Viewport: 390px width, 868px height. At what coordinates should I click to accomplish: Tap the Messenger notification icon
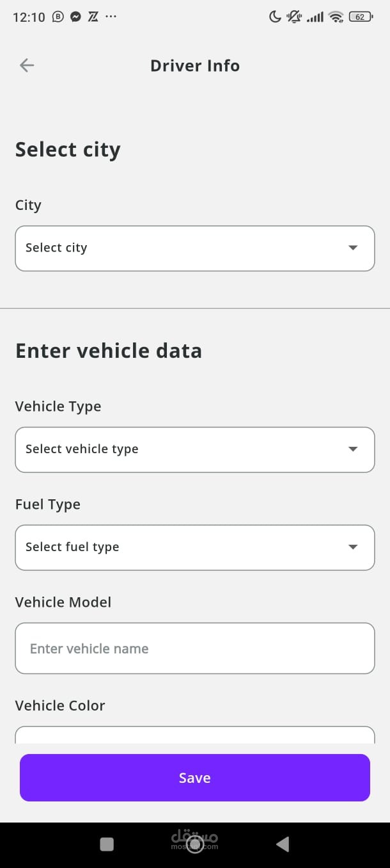[75, 17]
